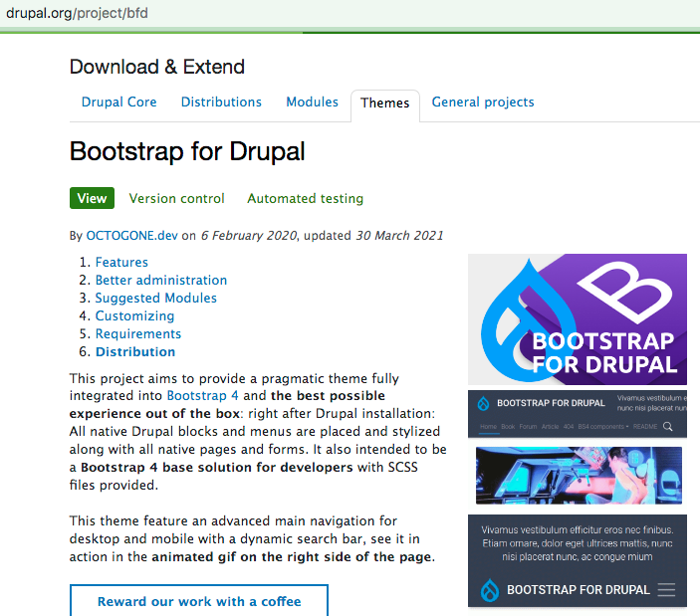The width and height of the screenshot is (700, 616).
Task: Click the date 6 February 2020
Action: pyautogui.click(x=249, y=236)
